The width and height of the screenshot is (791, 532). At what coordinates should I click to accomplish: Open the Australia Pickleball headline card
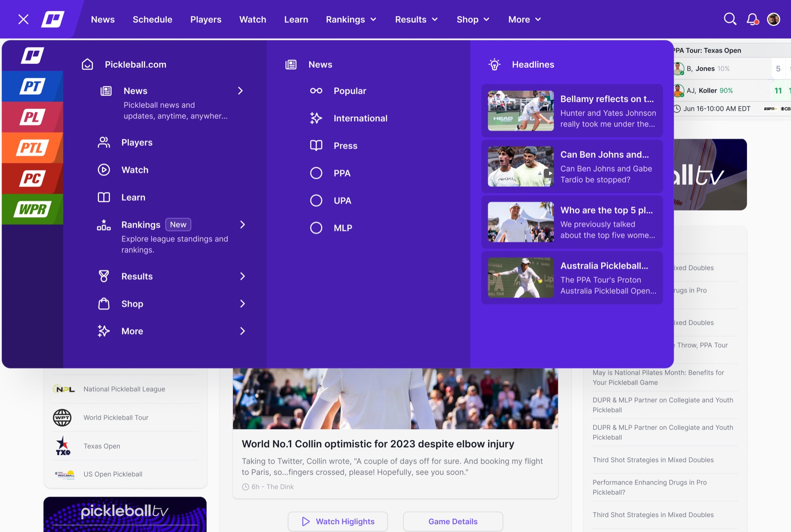coord(572,278)
